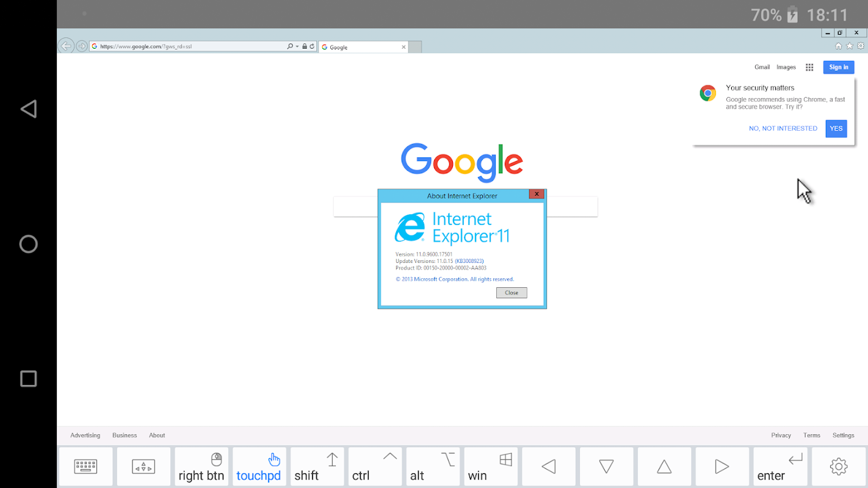Choose NO, NOT INTERESTED on Chrome prompt

[783, 128]
